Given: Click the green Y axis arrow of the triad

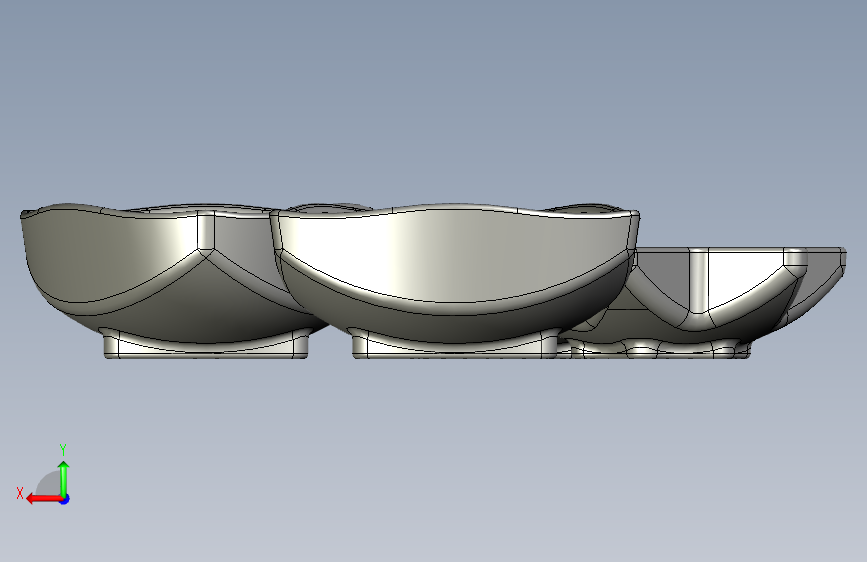Looking at the screenshot, I should [64, 478].
